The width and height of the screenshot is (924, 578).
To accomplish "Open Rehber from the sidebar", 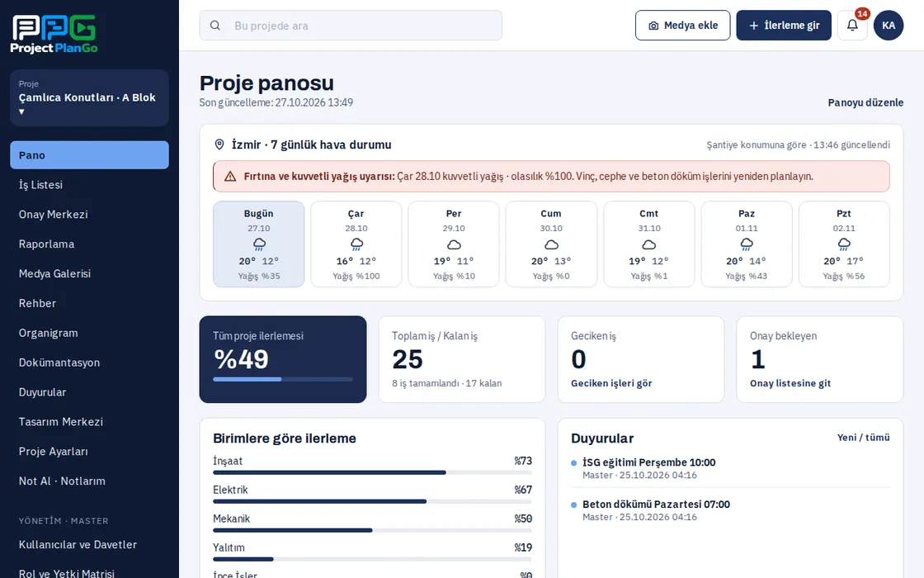I will [90, 303].
